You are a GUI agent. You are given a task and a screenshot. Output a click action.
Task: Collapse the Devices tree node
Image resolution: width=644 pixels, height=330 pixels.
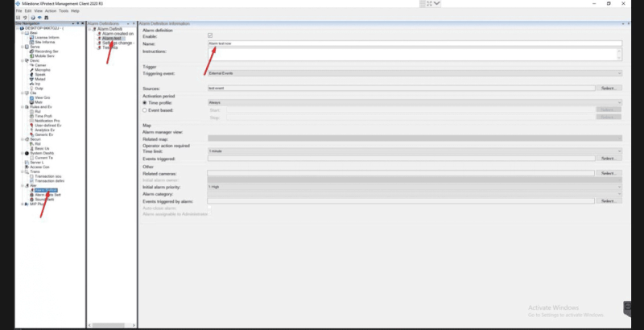(23, 60)
